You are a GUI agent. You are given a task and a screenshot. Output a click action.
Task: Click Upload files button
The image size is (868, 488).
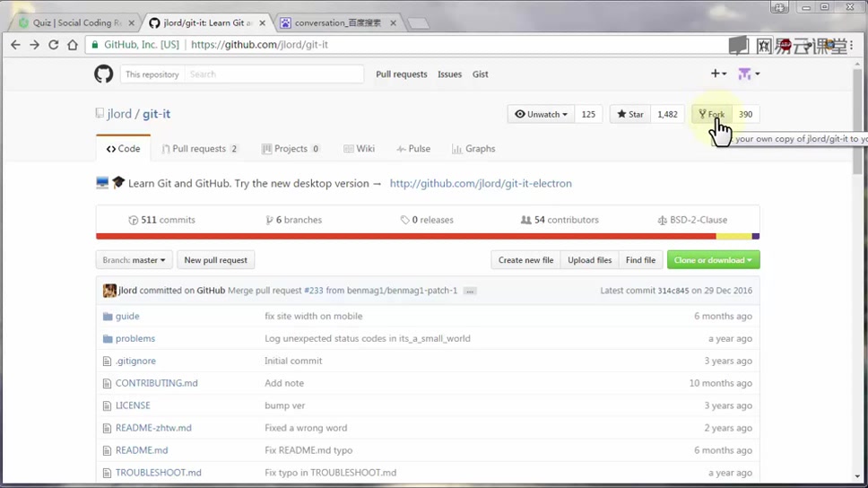(x=589, y=260)
